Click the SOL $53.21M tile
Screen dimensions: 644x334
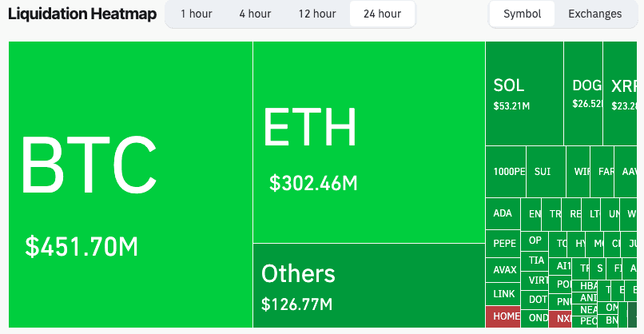pos(524,93)
